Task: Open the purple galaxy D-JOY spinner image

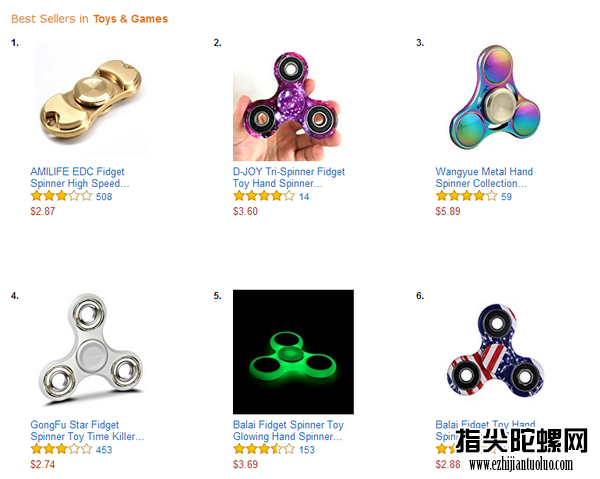Action: point(287,106)
